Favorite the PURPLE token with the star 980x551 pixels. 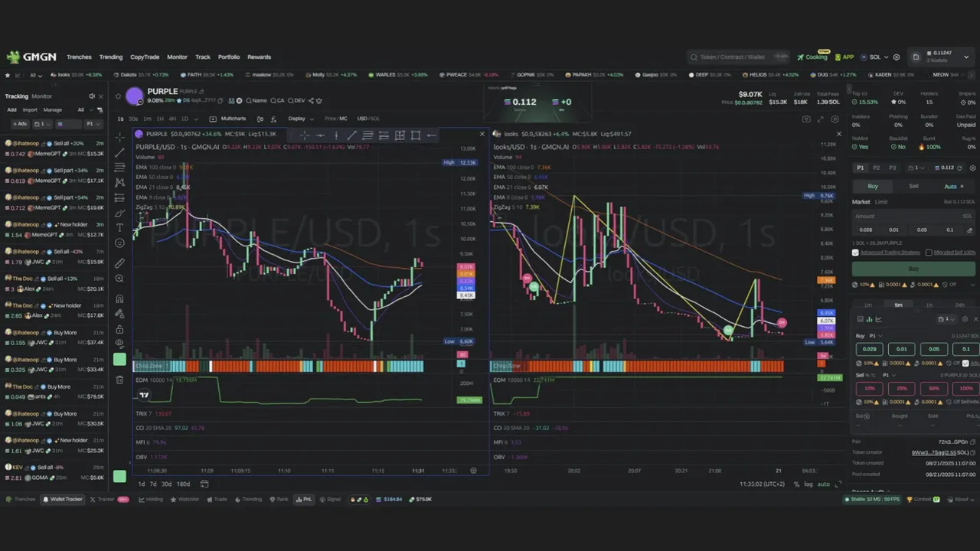coord(118,96)
